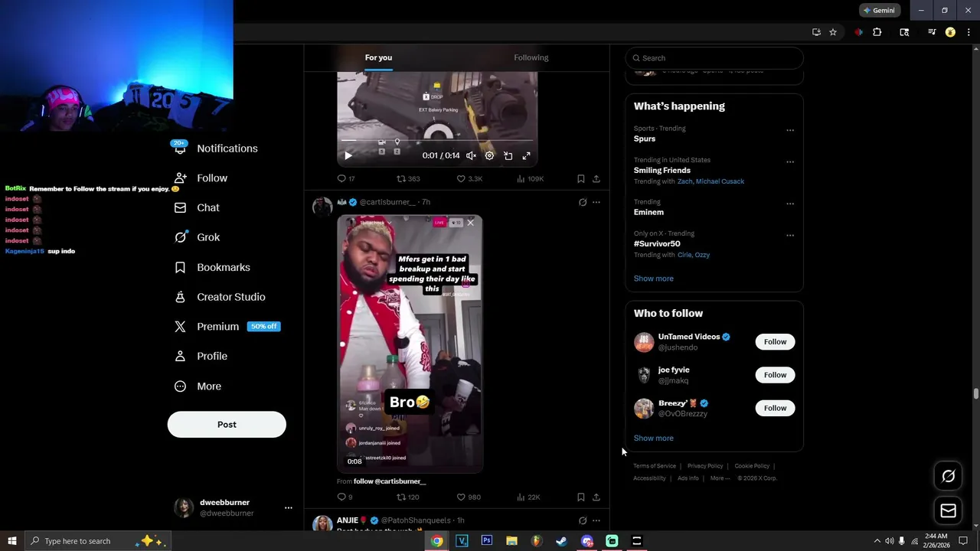Open Creator Studio in the sidebar

(x=220, y=297)
